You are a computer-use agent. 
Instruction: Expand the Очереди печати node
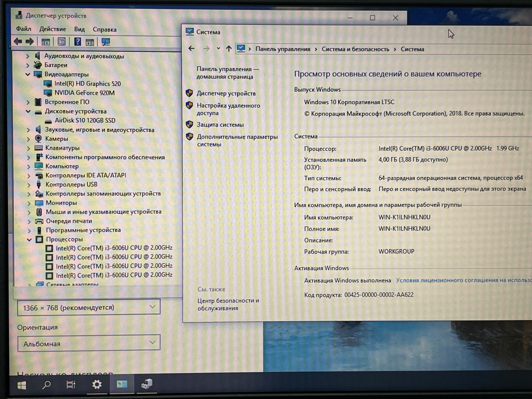(x=30, y=221)
